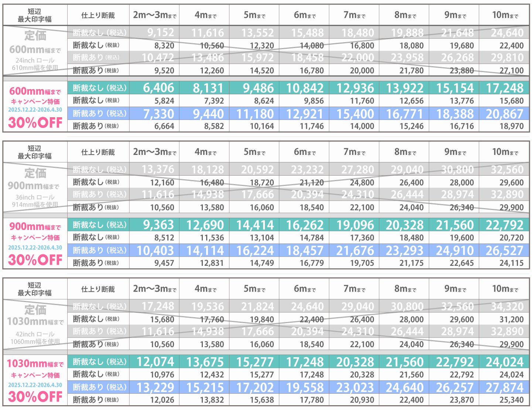Select the 12,074 price in the 1030mm table
532x410 pixels.
point(155,362)
